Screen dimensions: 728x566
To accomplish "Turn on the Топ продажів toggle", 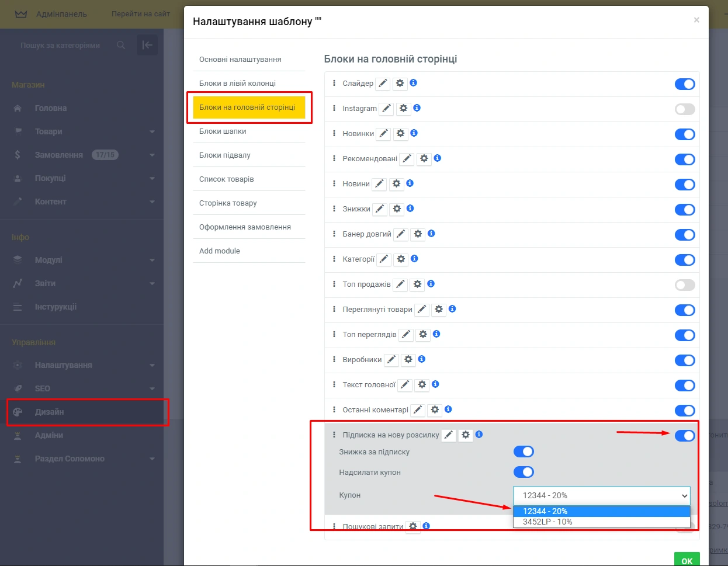I will (x=684, y=285).
